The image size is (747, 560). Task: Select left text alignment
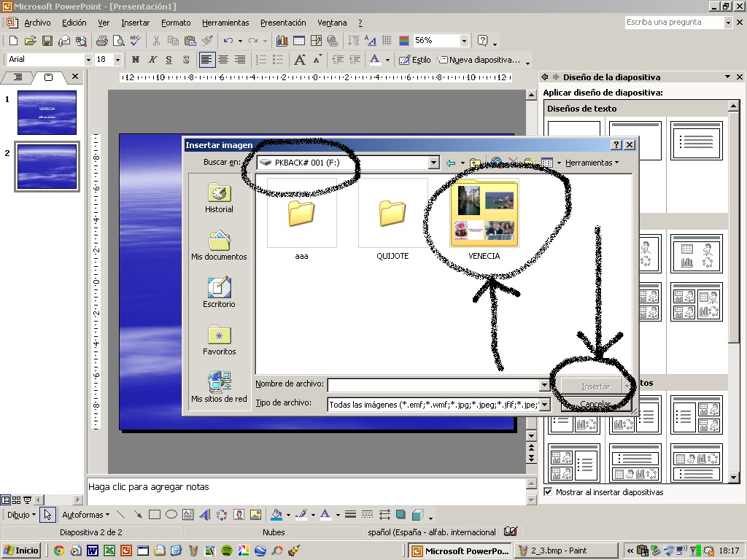[206, 60]
